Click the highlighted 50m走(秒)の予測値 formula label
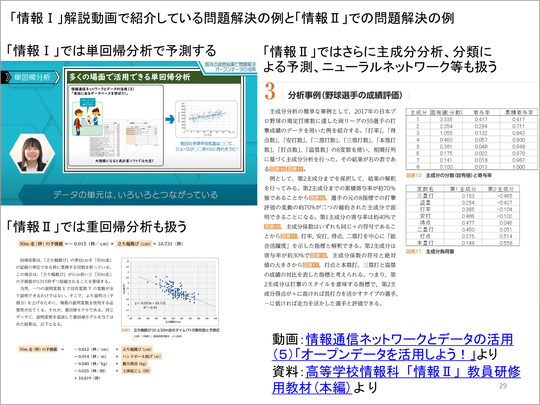The image size is (540, 405). click(41, 244)
